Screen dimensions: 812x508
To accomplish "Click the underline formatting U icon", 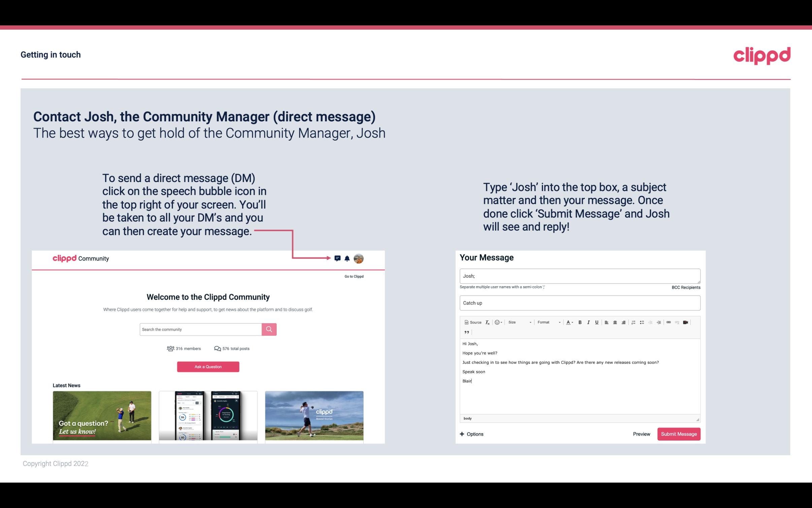I will pyautogui.click(x=596, y=323).
